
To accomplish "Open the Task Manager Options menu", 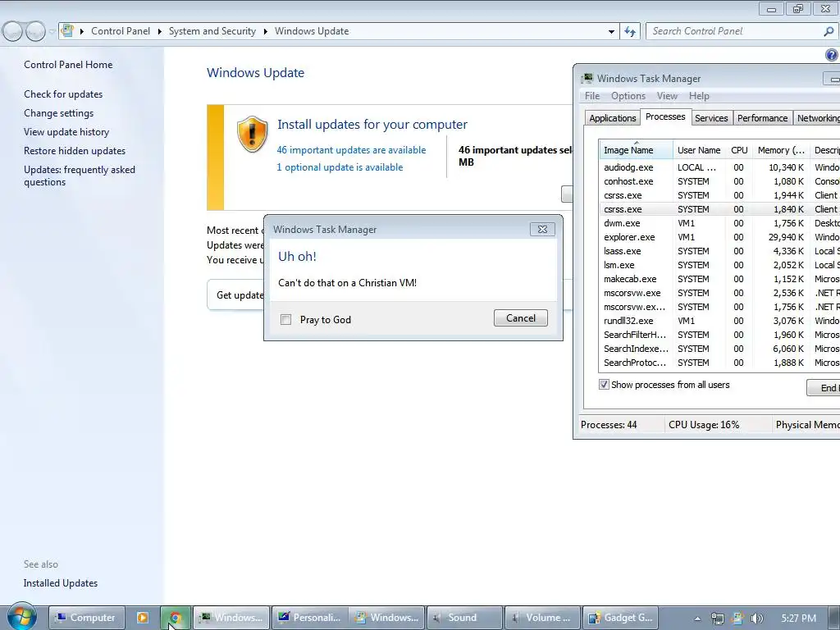I will (x=628, y=96).
